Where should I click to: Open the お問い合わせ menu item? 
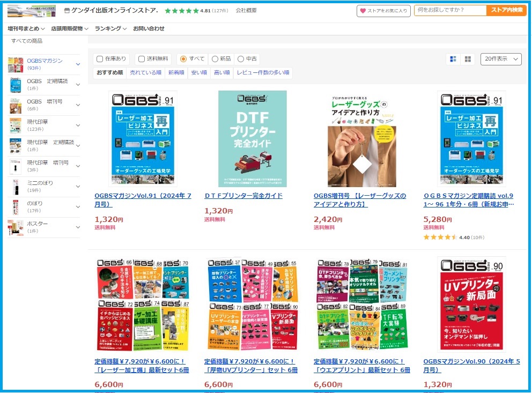149,28
